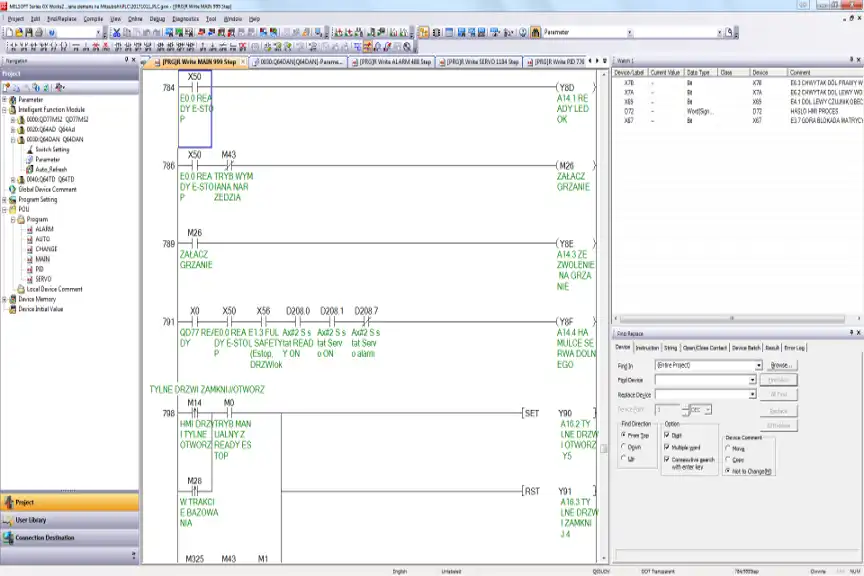Open the Diagnostics menu
This screenshot has width=864, height=576.
(x=185, y=18)
